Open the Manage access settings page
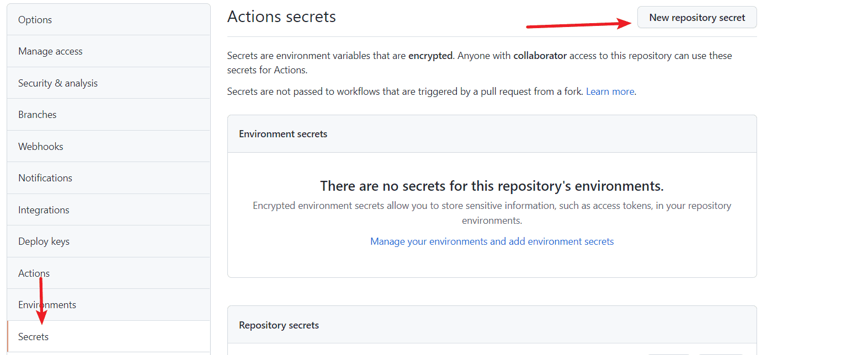 pyautogui.click(x=50, y=51)
